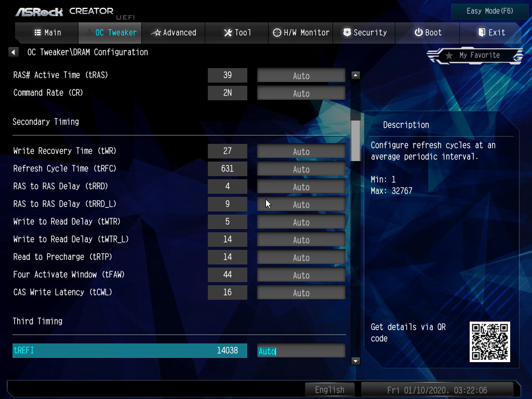Viewport: 532px width, 399px height.
Task: Click the scroll down arrow
Action: pos(355,361)
